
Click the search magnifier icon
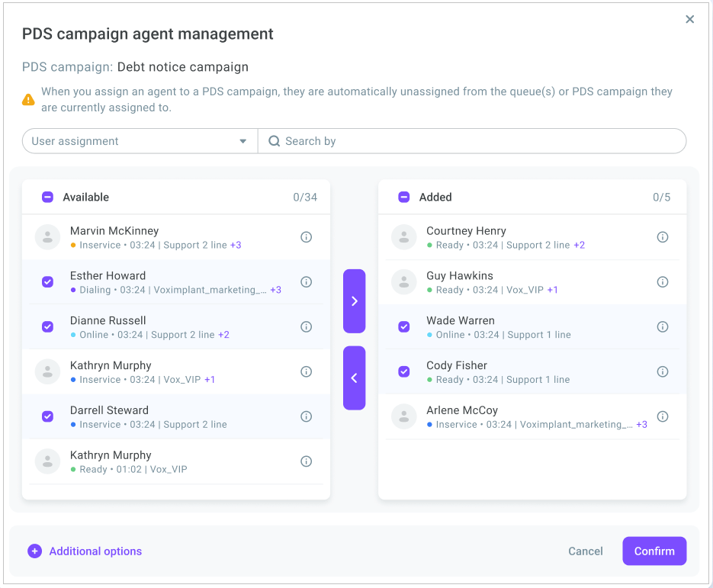275,141
